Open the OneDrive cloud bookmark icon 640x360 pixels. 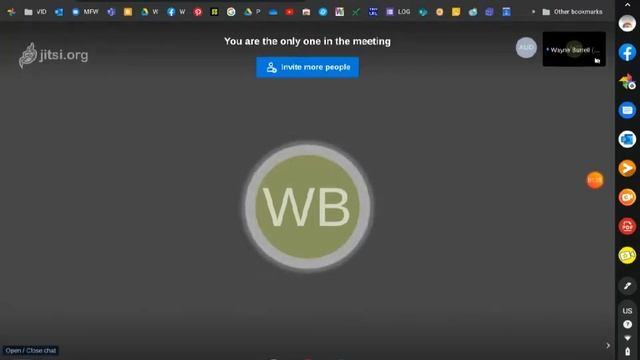click(273, 12)
